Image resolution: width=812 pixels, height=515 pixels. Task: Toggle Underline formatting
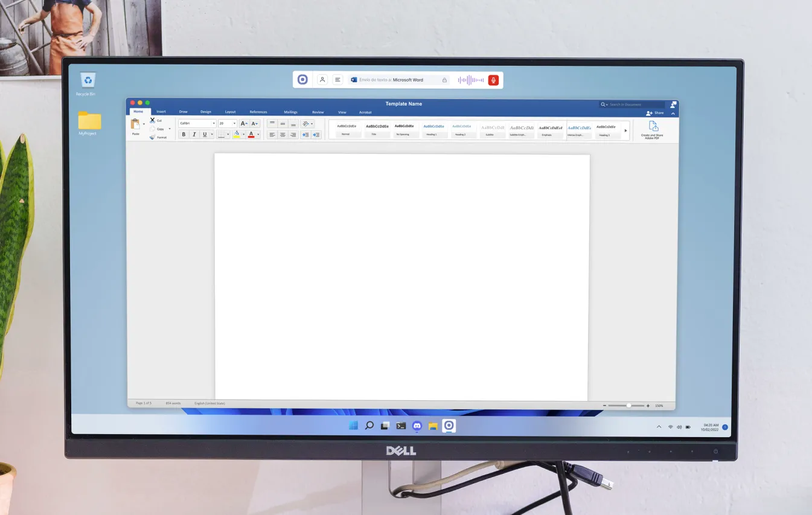point(205,134)
